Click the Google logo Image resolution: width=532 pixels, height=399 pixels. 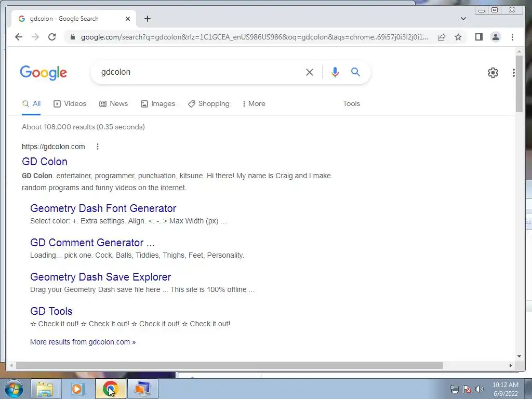(44, 73)
